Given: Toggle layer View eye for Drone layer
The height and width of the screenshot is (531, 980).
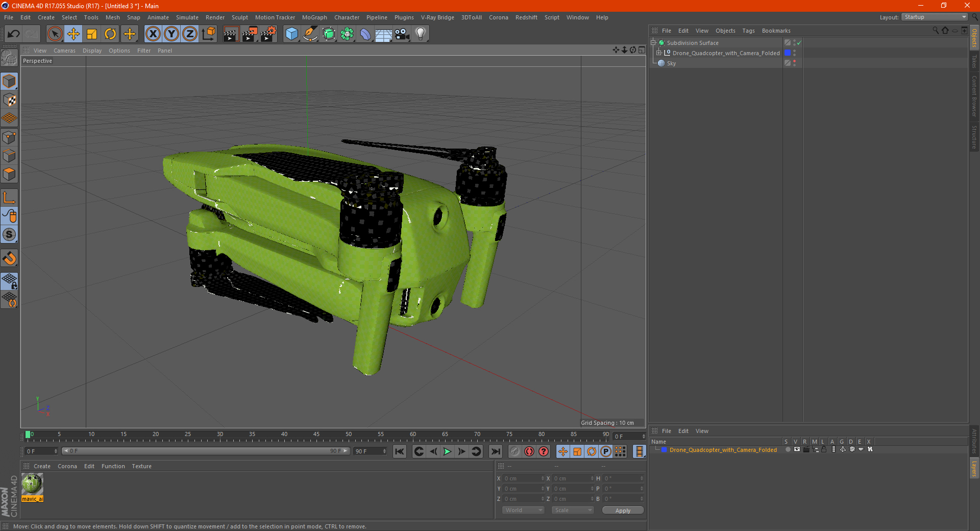Looking at the screenshot, I should click(x=797, y=450).
